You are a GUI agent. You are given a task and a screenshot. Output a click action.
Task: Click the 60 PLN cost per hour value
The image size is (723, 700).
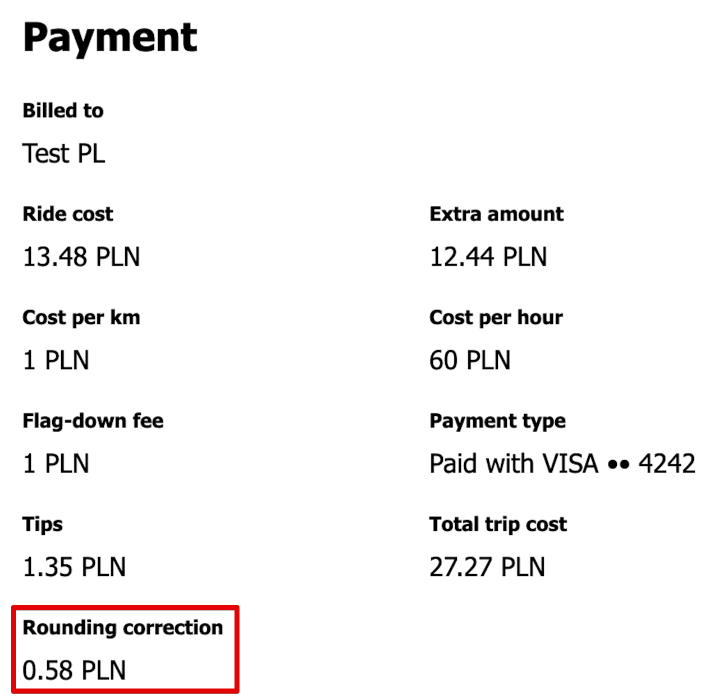pyautogui.click(x=470, y=360)
